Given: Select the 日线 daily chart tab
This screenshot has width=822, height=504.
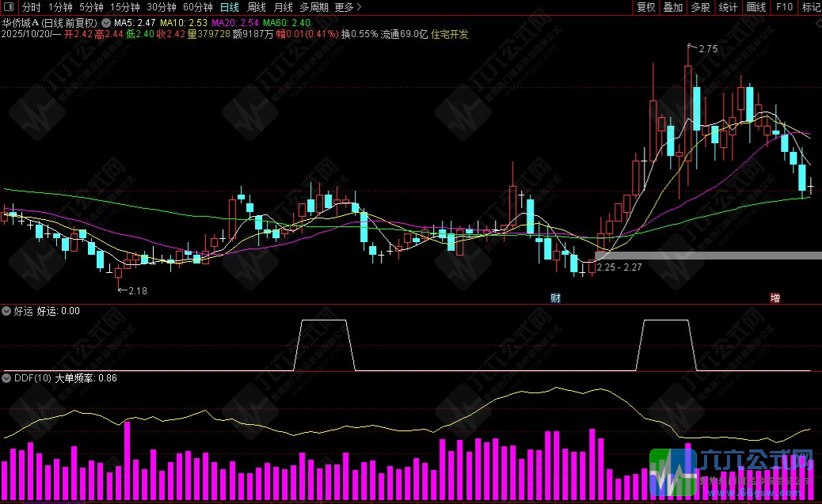Looking at the screenshot, I should (230, 7).
